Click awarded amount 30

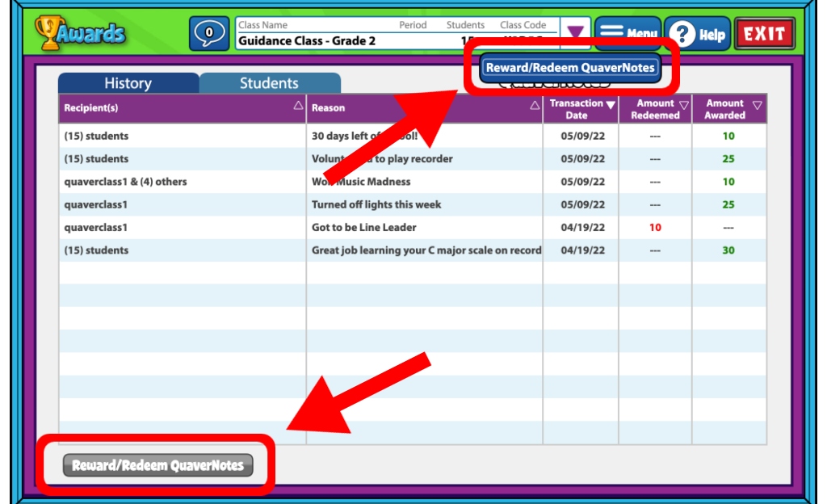pyautogui.click(x=728, y=250)
